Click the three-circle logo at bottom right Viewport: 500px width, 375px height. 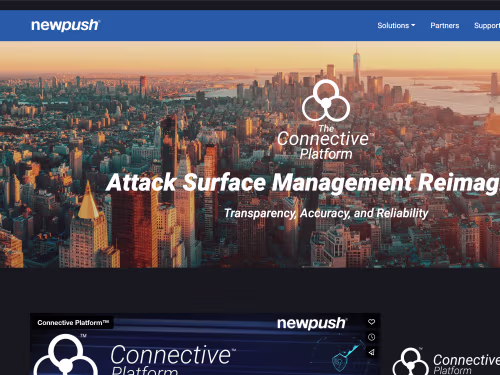tap(410, 362)
